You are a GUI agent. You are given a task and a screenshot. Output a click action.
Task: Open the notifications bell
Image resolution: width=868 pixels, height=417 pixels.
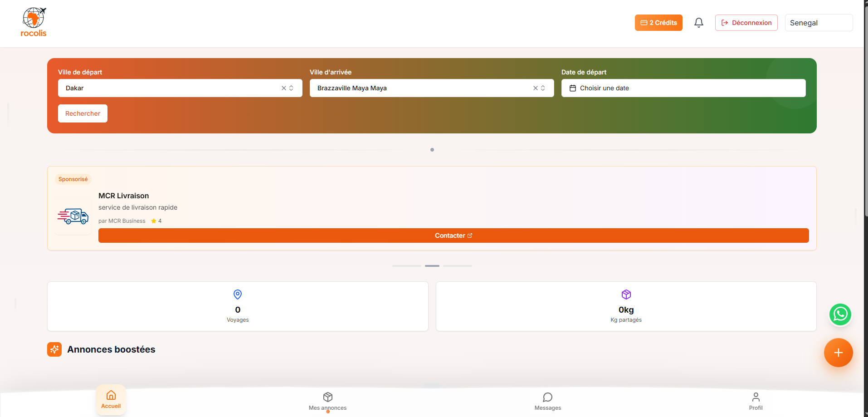click(x=698, y=23)
